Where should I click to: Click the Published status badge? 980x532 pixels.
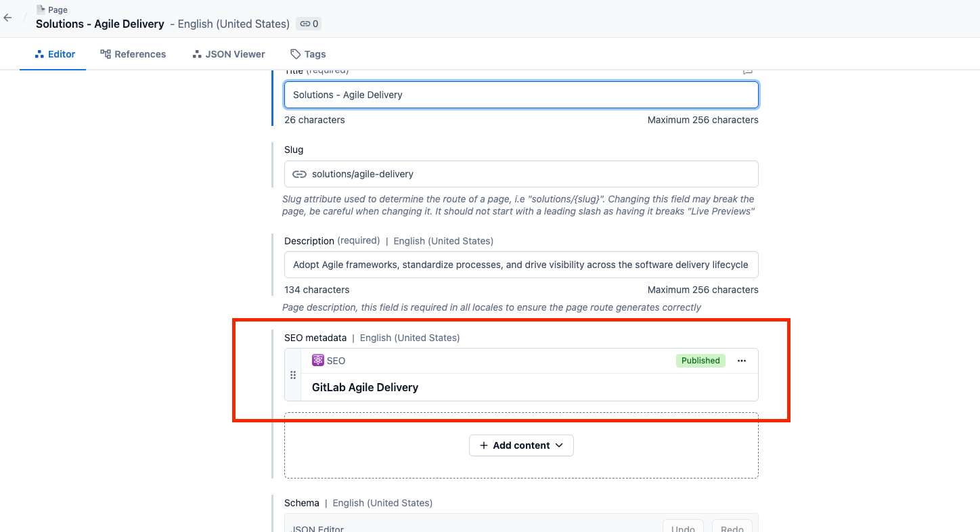[700, 361]
